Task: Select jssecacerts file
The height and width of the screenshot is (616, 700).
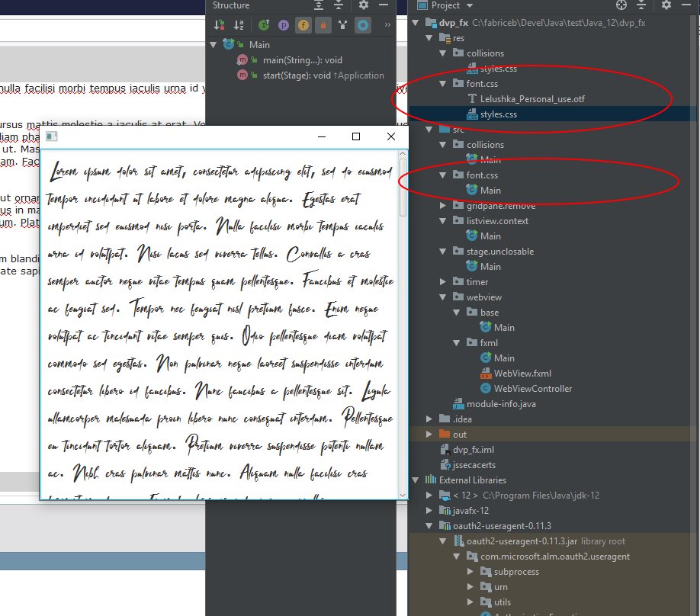Action: (x=474, y=465)
